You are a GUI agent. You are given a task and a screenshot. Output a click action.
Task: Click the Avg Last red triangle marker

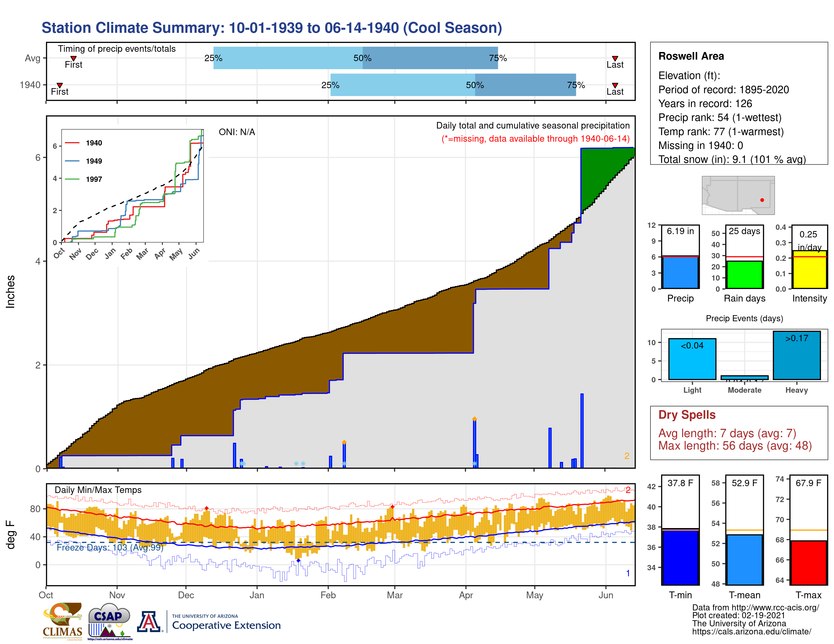615,58
